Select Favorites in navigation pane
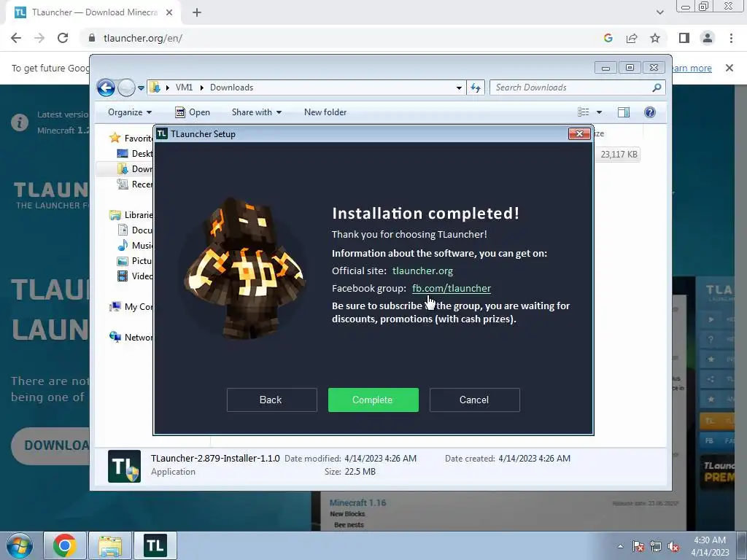 [131, 138]
